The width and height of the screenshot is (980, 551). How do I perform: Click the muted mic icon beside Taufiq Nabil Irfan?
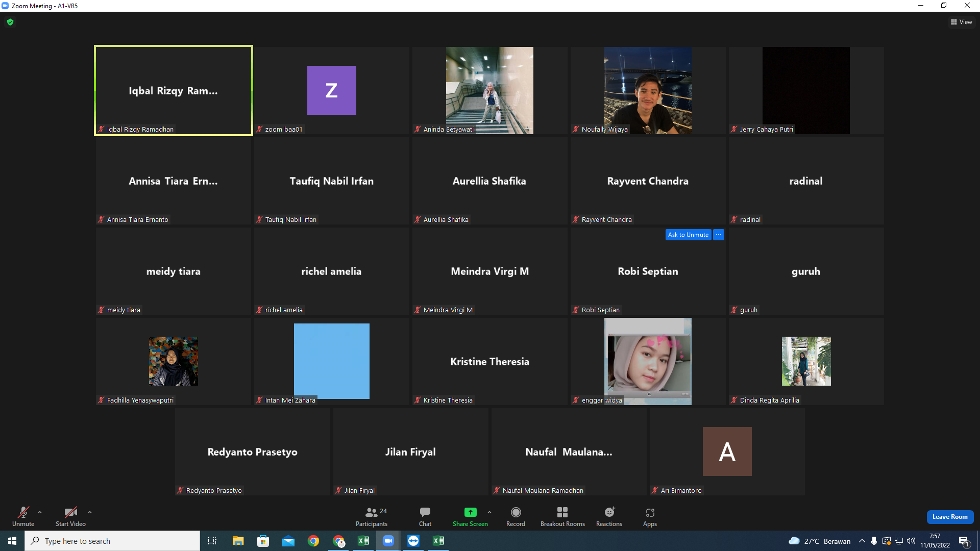click(x=259, y=220)
